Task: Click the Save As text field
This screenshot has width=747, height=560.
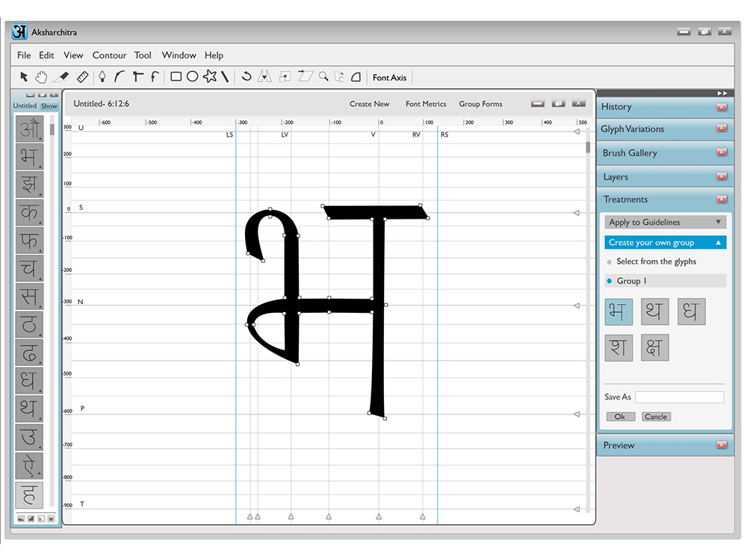Action: tap(679, 397)
